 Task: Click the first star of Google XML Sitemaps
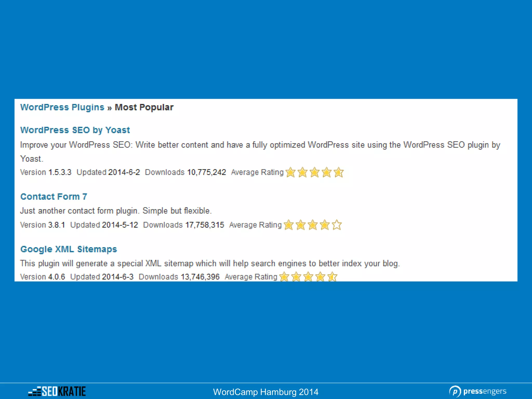pyautogui.click(x=284, y=277)
